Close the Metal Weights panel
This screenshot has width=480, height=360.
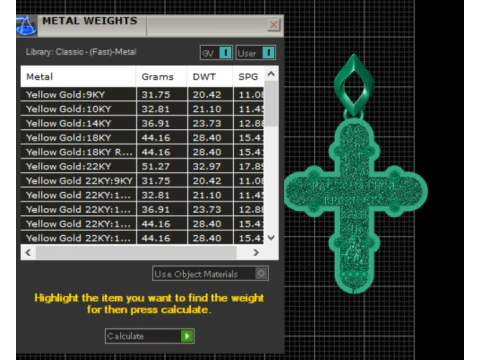coord(274,25)
